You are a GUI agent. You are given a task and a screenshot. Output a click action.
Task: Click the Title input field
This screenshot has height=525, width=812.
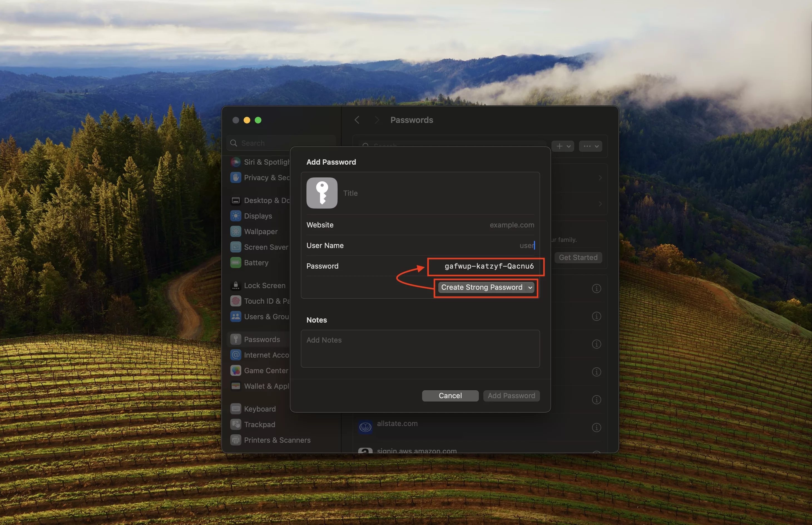click(438, 193)
